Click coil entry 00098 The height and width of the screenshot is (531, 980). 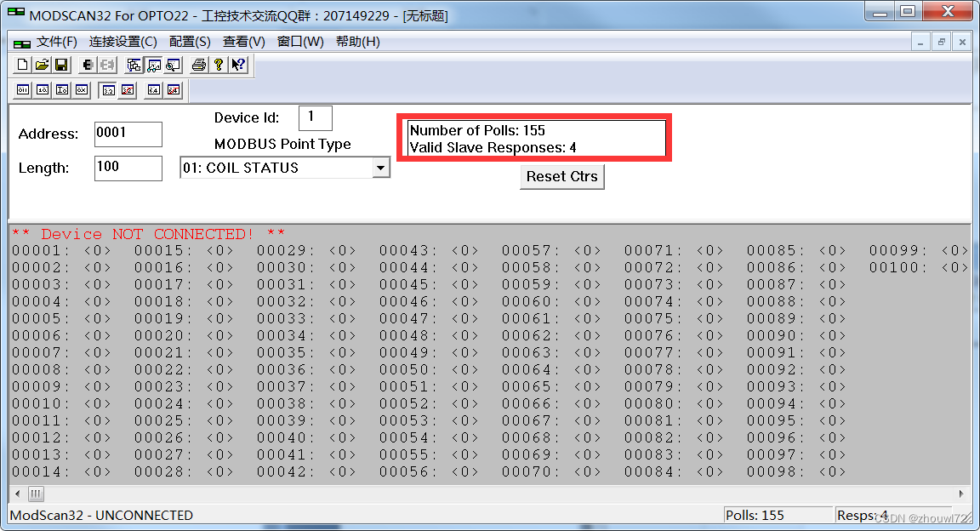796,472
